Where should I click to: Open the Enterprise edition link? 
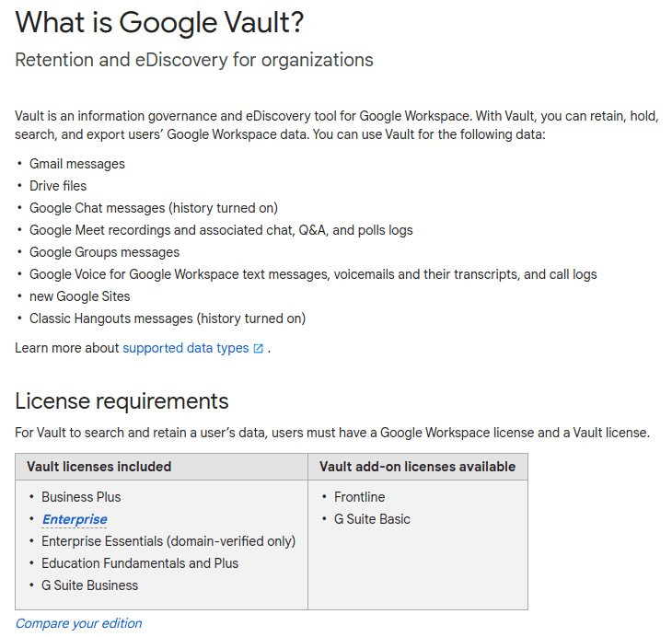pyautogui.click(x=75, y=519)
